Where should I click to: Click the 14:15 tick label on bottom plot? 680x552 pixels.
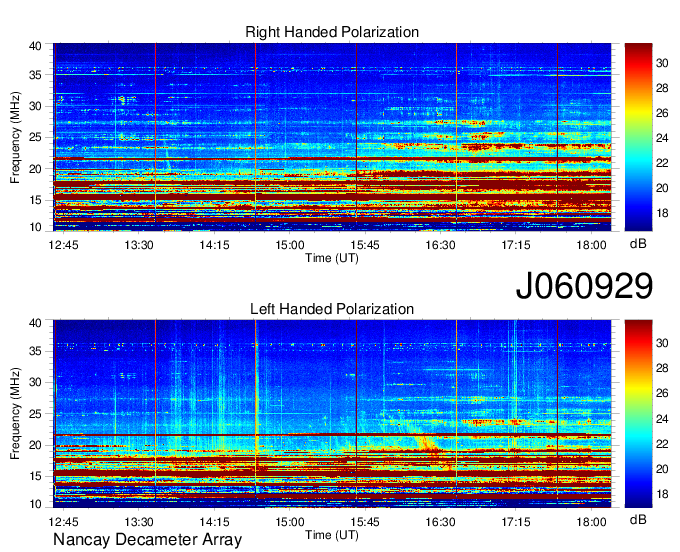click(214, 521)
